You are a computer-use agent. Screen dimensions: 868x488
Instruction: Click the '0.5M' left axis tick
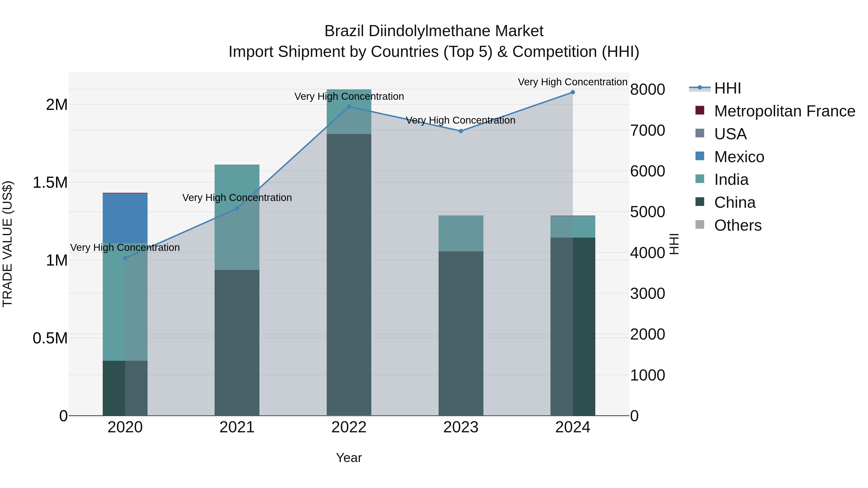[50, 338]
